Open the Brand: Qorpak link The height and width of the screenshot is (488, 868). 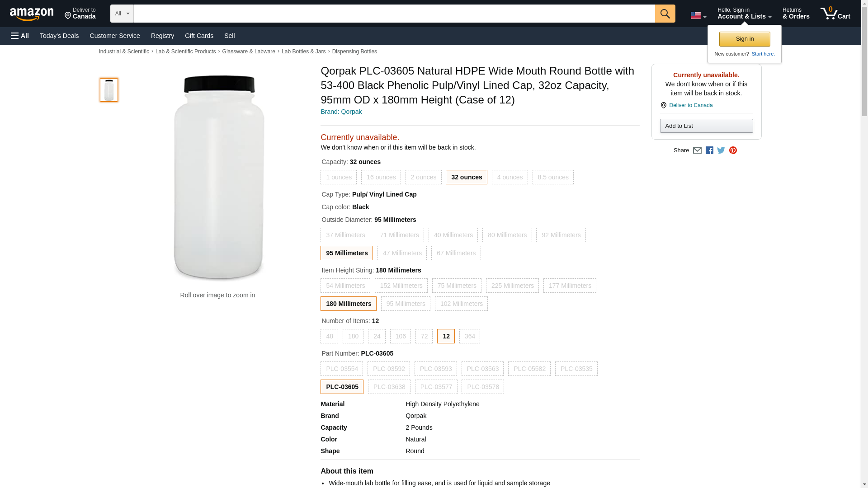pyautogui.click(x=341, y=112)
